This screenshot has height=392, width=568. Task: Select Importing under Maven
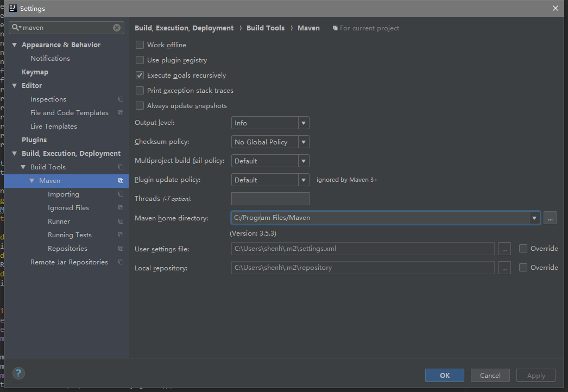pyautogui.click(x=63, y=194)
